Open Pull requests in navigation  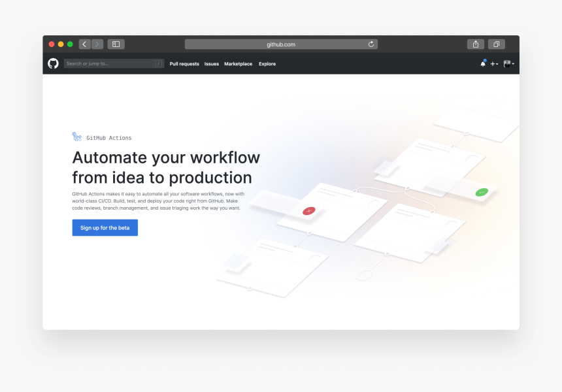184,64
